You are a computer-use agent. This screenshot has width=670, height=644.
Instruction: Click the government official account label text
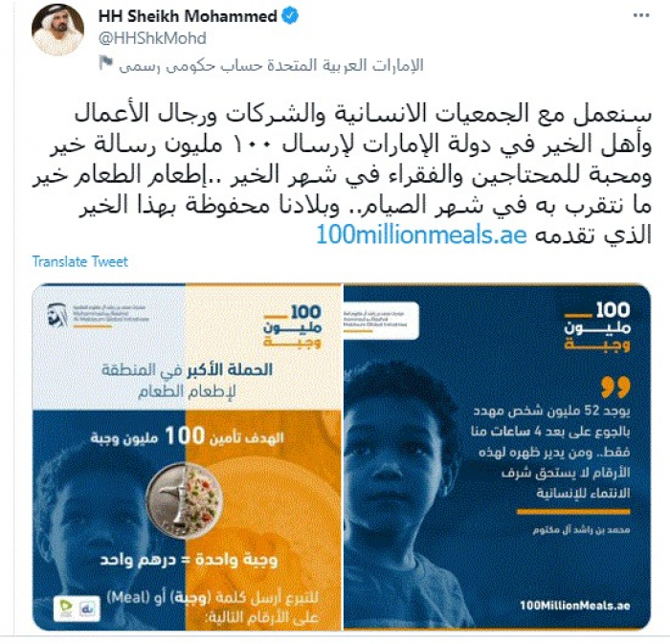[271, 65]
